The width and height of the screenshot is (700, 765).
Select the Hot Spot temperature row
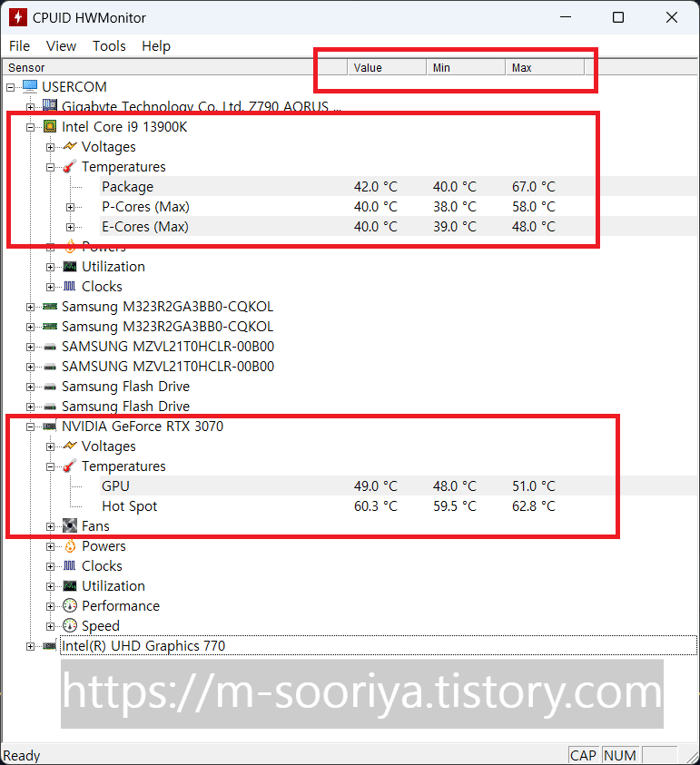(399, 506)
